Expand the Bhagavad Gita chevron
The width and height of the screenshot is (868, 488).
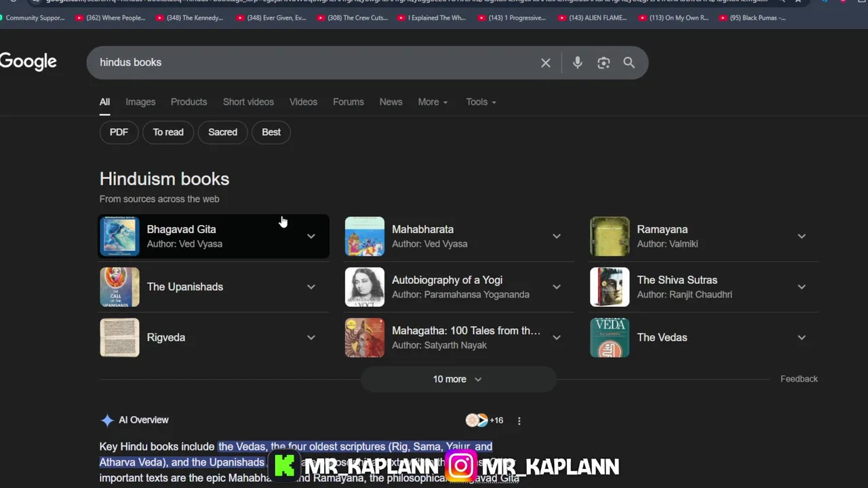click(x=311, y=237)
